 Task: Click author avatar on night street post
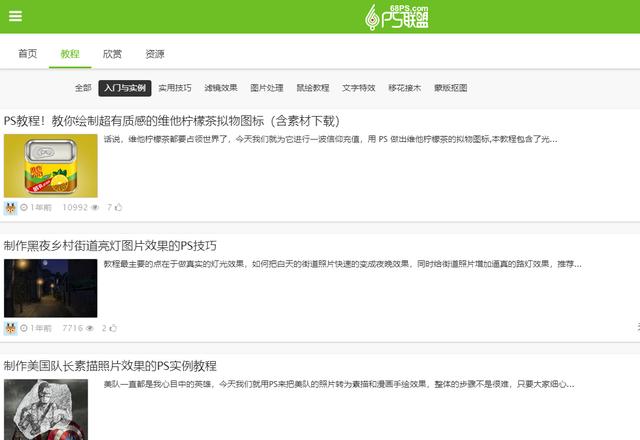click(x=11, y=328)
